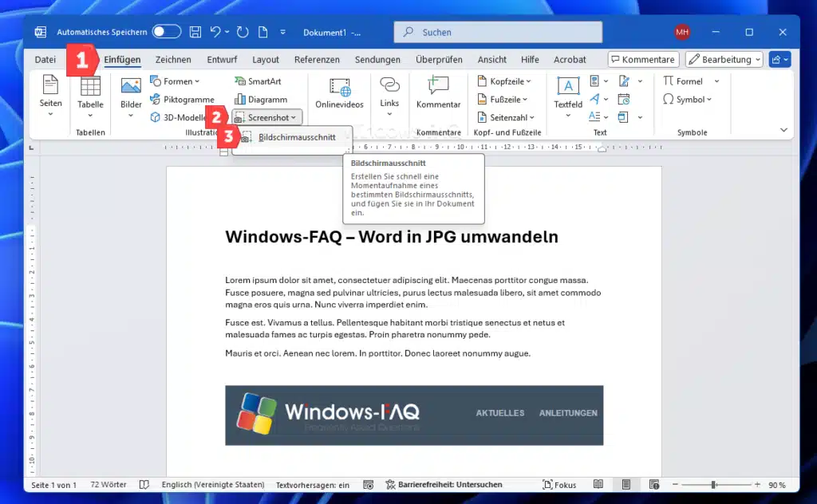Click the Piktogramme button

[x=183, y=100]
